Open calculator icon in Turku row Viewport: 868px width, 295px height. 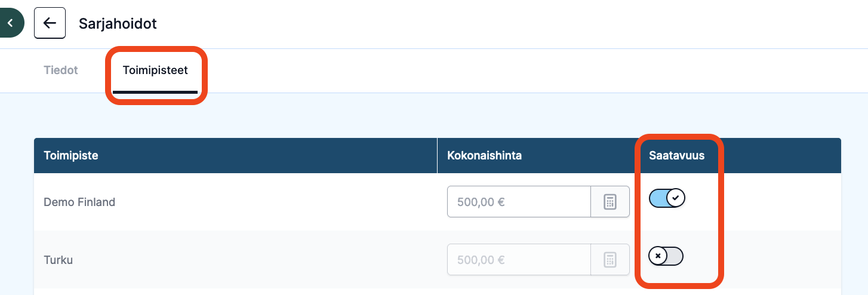610,260
